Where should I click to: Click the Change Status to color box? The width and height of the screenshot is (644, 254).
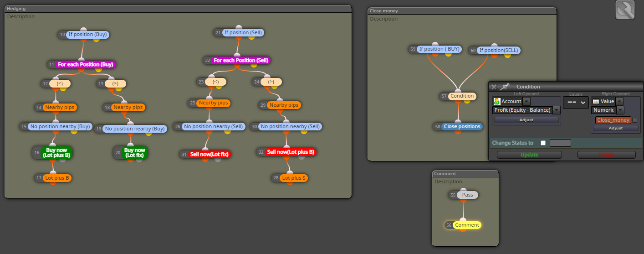pos(560,143)
